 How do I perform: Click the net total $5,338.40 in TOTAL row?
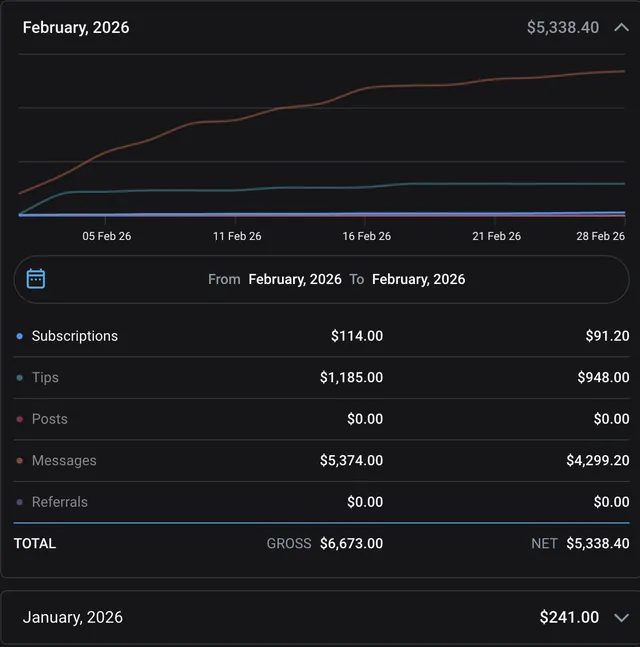[598, 543]
